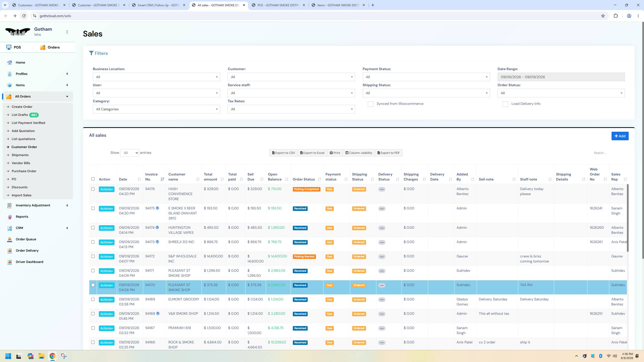Click the Reports pie chart icon
This screenshot has width=644, height=362.
pos(10,217)
